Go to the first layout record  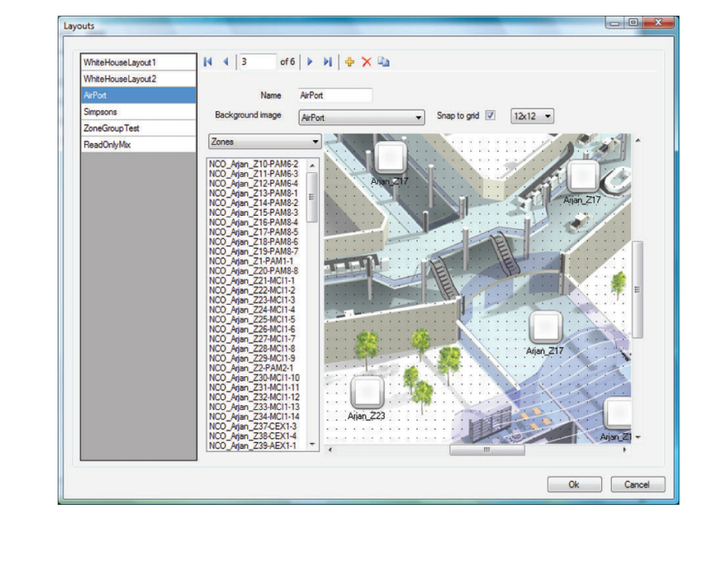[208, 62]
